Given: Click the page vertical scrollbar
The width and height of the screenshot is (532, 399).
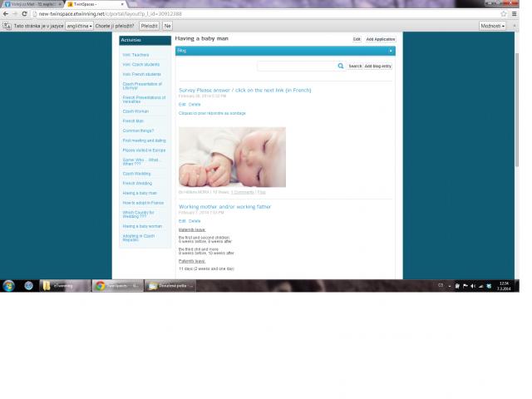Looking at the screenshot, I should tap(517, 110).
